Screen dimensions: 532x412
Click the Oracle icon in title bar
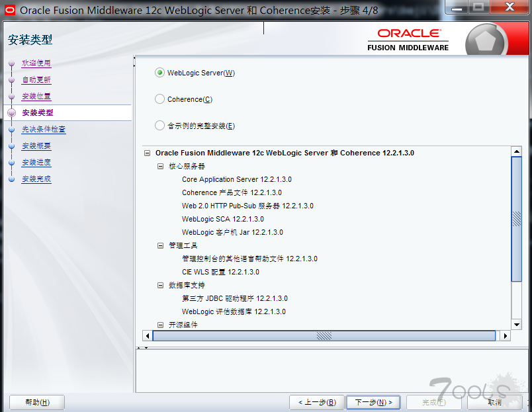click(10, 10)
